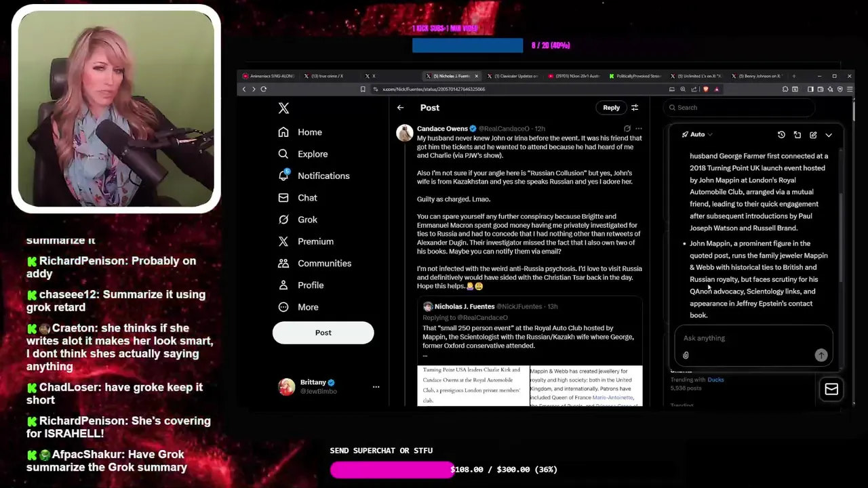The height and width of the screenshot is (488, 868).
Task: Click the Brave shields lion icon
Action: click(706, 89)
